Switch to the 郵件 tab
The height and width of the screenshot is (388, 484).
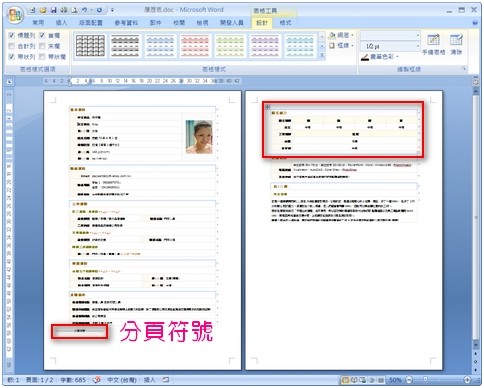(155, 23)
